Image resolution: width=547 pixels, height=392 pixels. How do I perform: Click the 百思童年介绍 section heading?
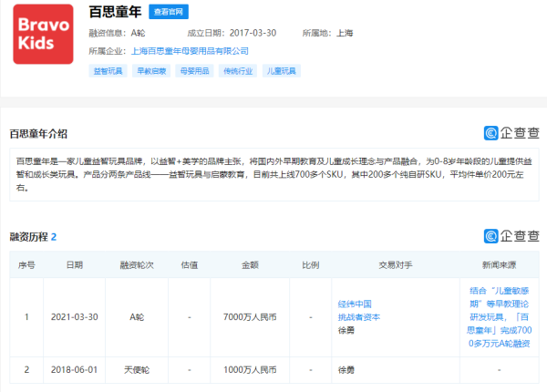(38, 134)
